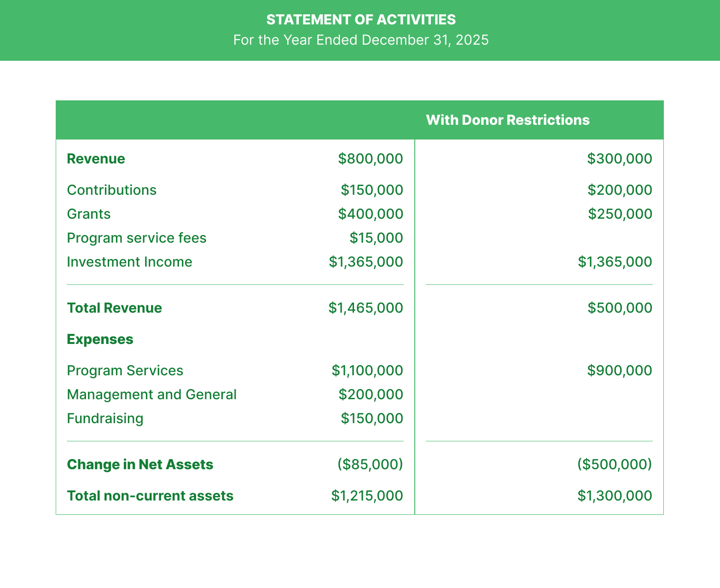Click the ($85,000) change figure
720x588 pixels.
(x=371, y=464)
